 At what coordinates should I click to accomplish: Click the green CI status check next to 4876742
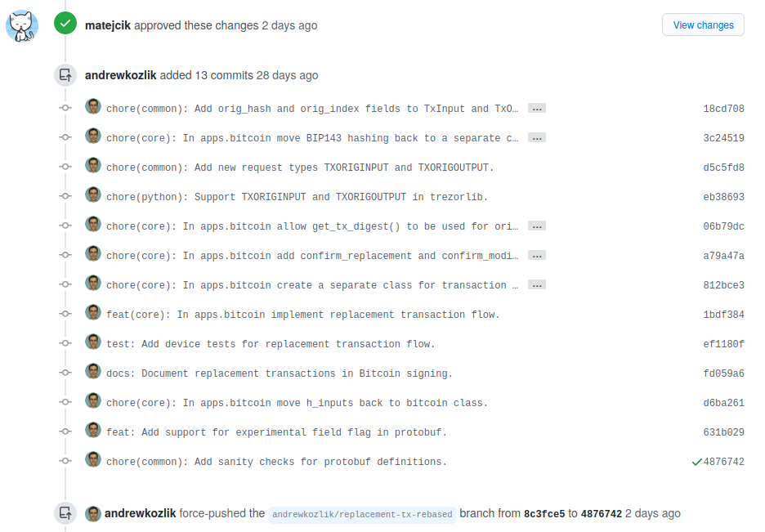click(696, 462)
